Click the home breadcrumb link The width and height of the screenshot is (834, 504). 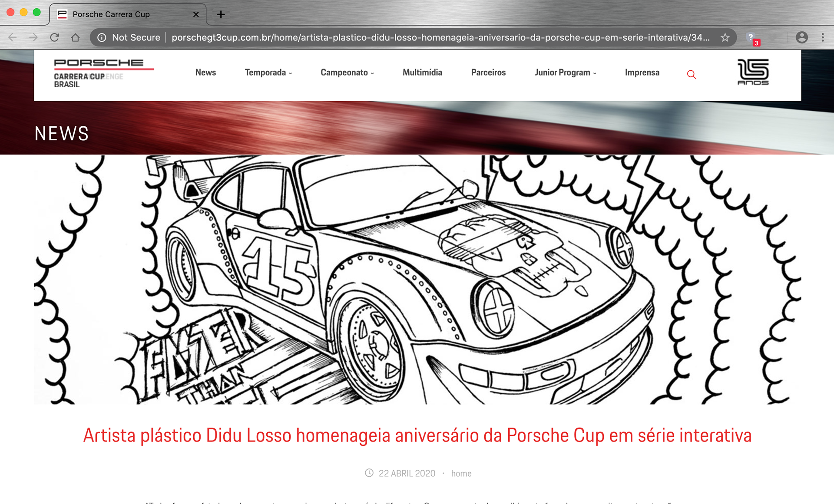[461, 473]
